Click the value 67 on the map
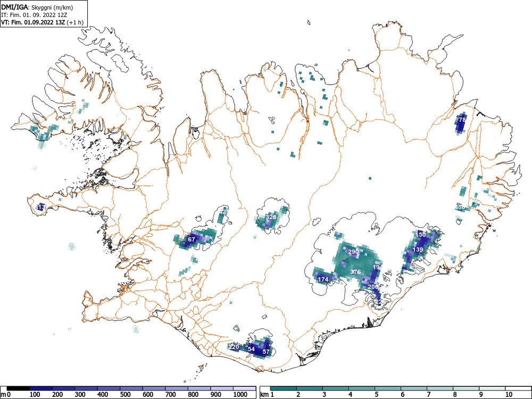 [x=192, y=239]
